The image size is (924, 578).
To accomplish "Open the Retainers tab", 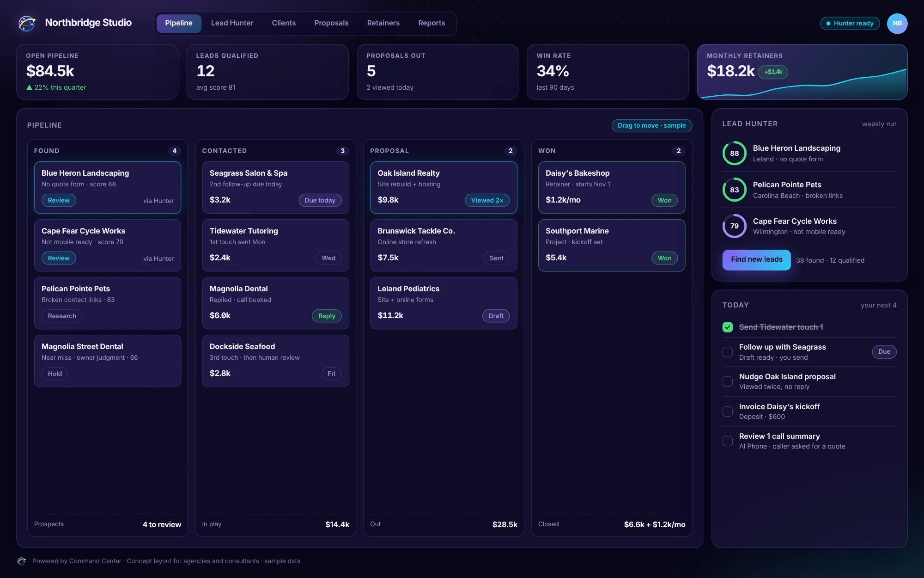I will coord(383,23).
